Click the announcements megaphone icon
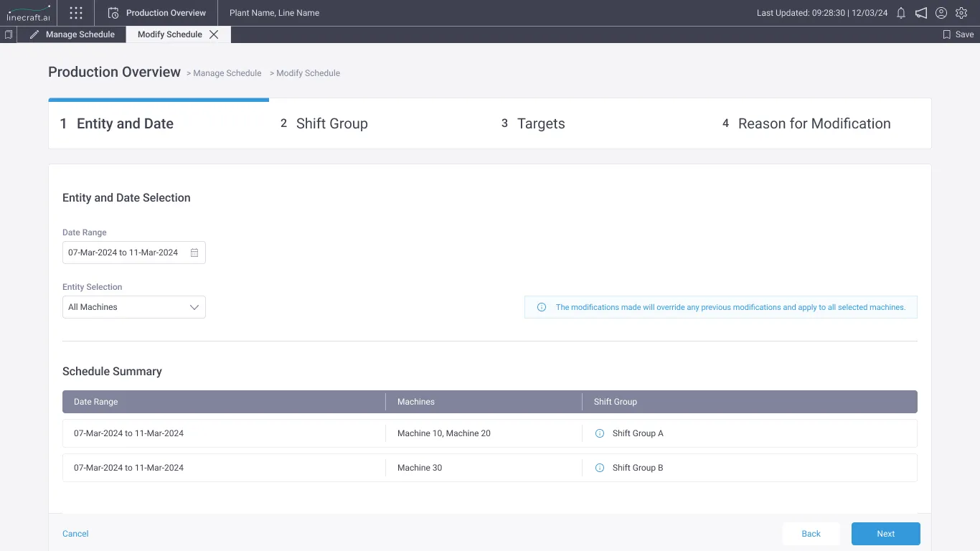980x551 pixels. tap(921, 13)
